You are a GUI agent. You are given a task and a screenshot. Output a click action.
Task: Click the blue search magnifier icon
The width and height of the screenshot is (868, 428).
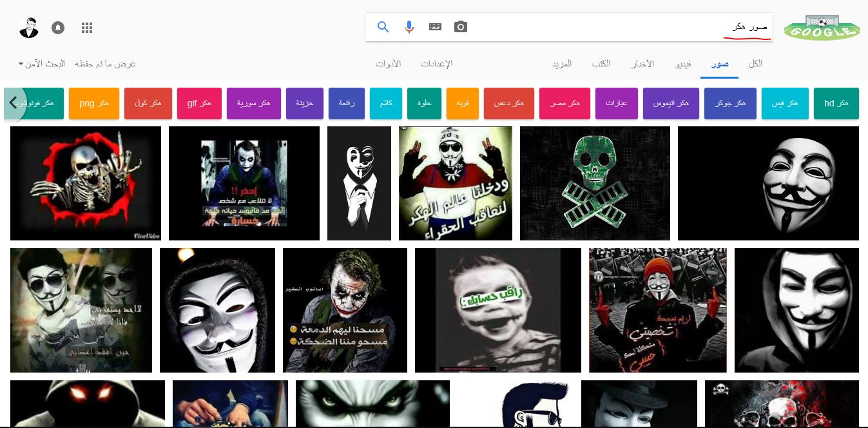383,27
